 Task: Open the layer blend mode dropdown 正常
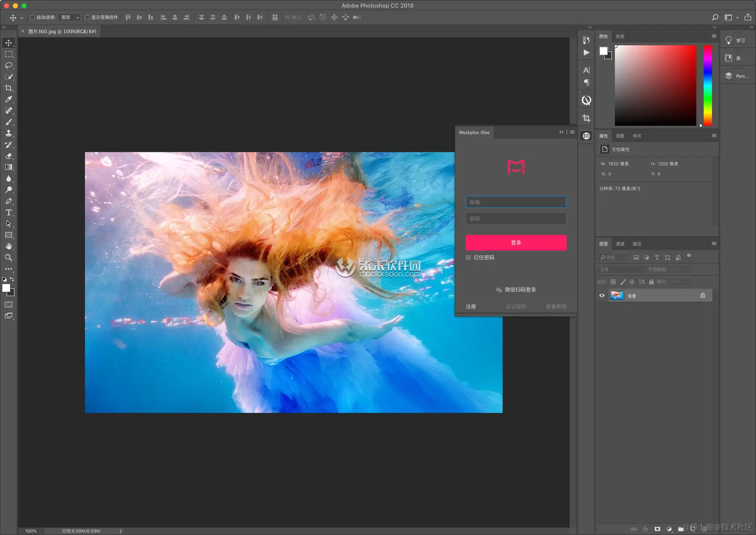tap(622, 270)
